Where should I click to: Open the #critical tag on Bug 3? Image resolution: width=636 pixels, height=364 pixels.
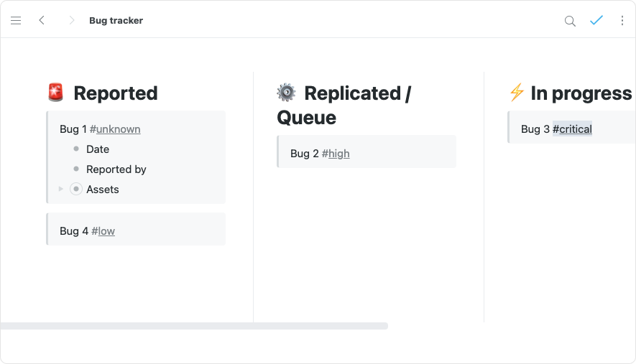572,129
